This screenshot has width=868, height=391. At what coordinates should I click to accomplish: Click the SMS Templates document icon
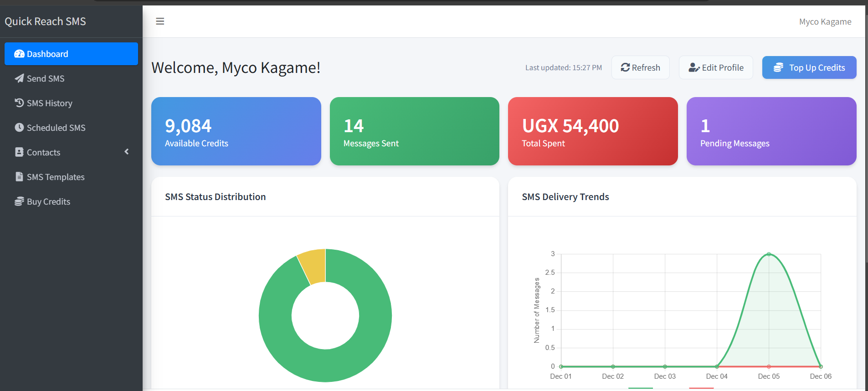[x=19, y=177]
